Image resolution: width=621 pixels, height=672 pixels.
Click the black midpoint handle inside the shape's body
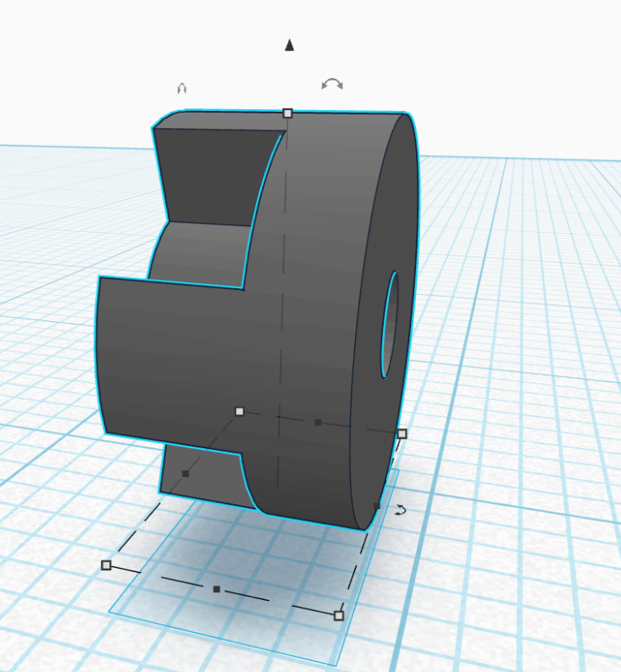click(318, 421)
